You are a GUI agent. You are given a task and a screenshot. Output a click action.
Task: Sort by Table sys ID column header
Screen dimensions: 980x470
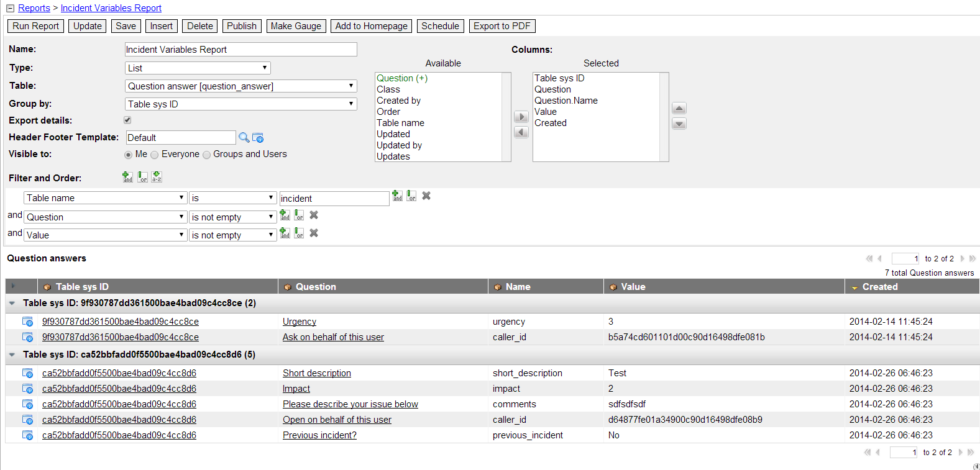pyautogui.click(x=82, y=287)
